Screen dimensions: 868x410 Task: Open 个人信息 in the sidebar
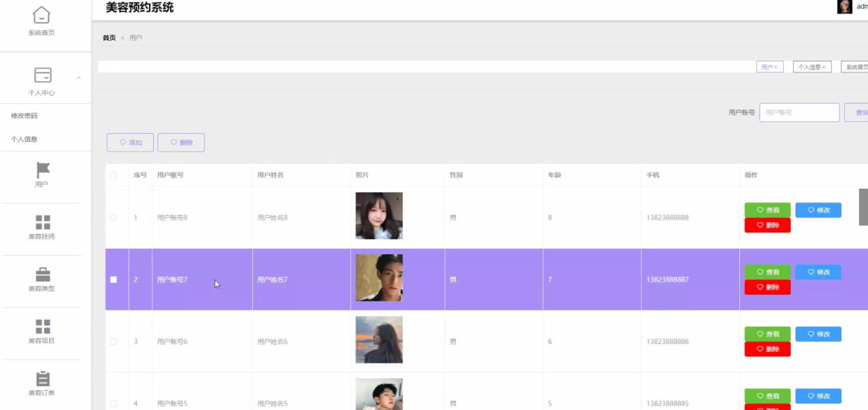click(x=25, y=139)
